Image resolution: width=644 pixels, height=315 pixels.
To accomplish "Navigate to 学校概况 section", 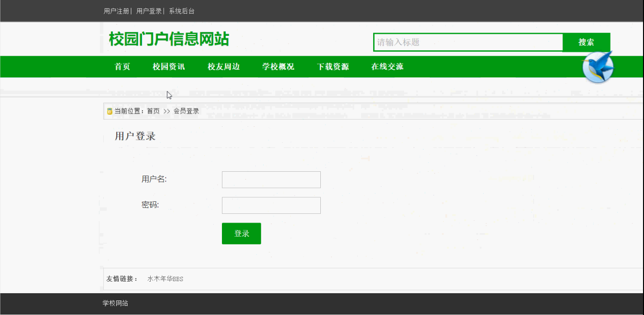I will (278, 67).
